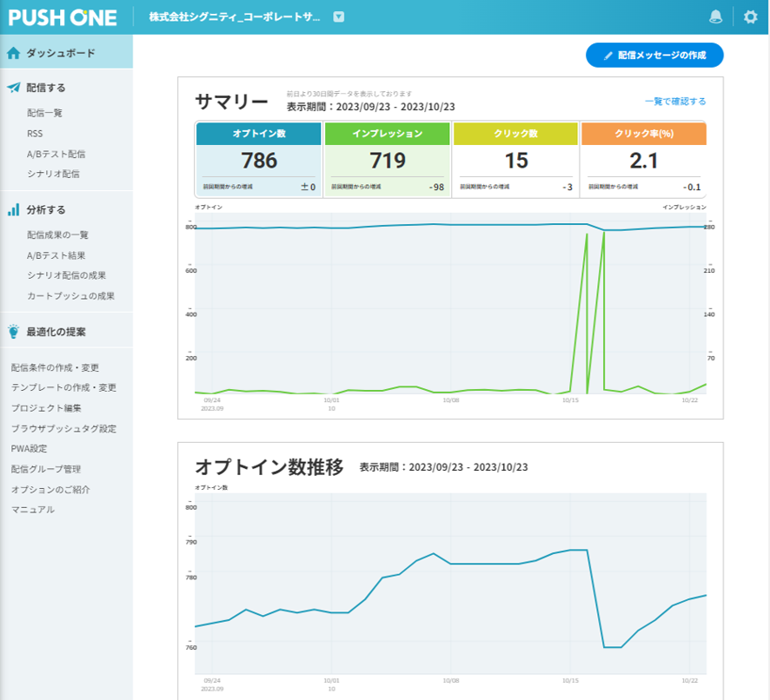Click the bar chart 分析する icon
Screen dimensions: 770x700
13,209
